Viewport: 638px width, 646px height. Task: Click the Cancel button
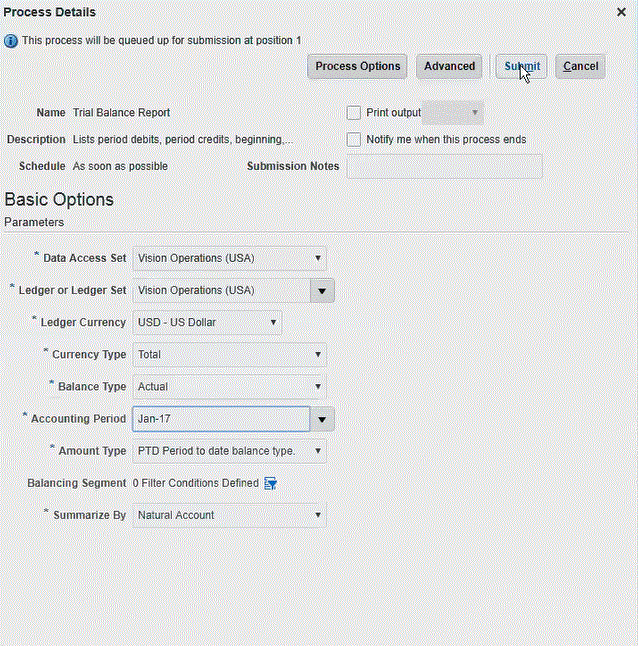tap(580, 66)
